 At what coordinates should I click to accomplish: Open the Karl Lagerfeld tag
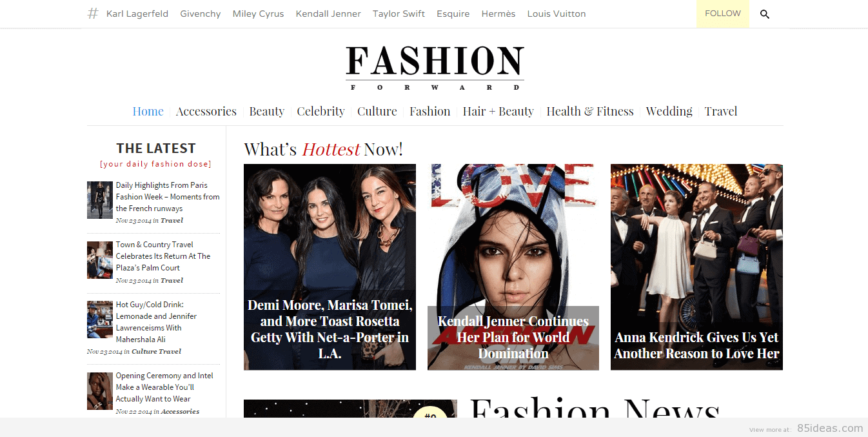137,14
